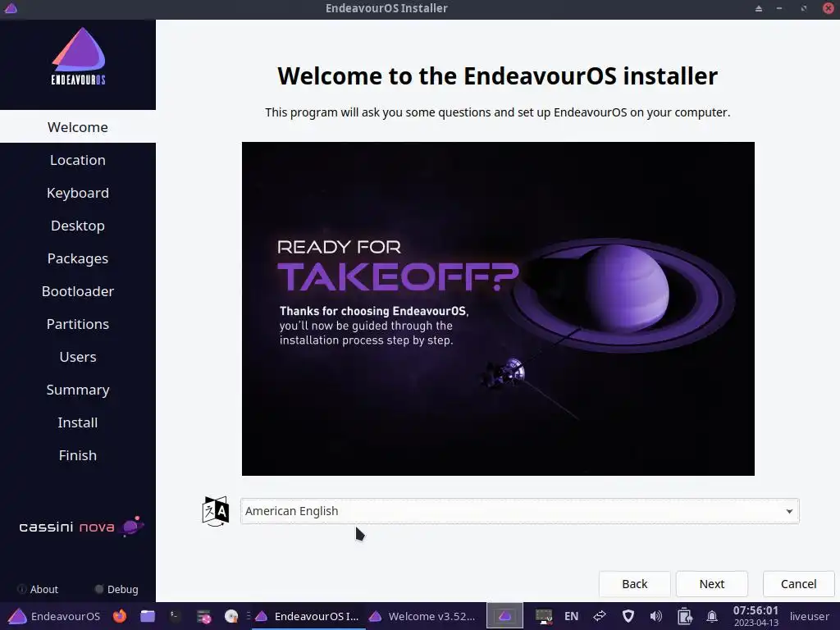Minimize the installer window

pyautogui.click(x=779, y=8)
